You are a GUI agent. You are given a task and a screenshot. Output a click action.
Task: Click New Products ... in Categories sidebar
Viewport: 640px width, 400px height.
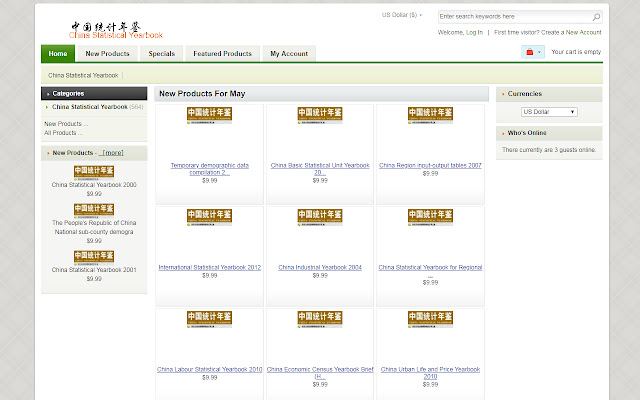pyautogui.click(x=66, y=124)
